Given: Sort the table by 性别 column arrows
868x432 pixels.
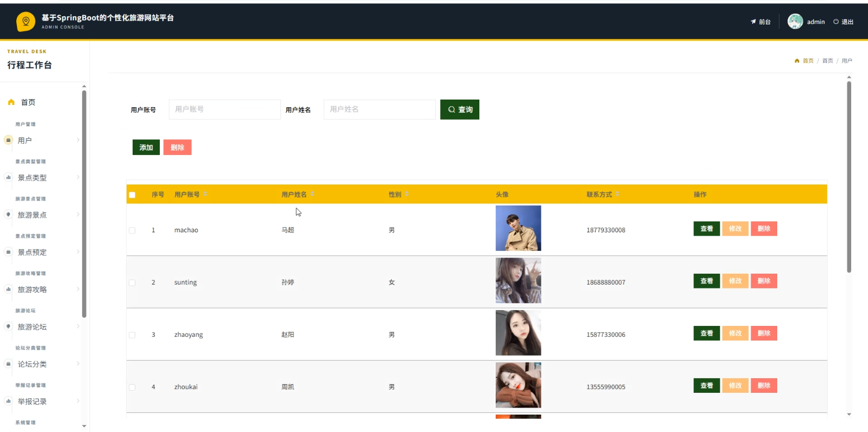Looking at the screenshot, I should click(407, 194).
